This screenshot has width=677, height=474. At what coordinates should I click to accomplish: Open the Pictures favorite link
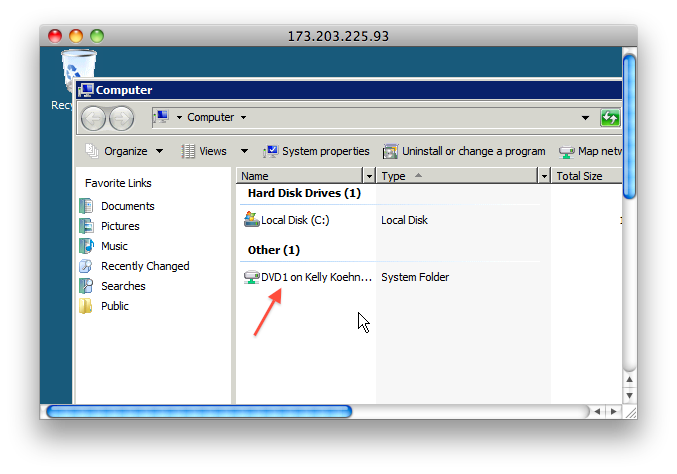click(x=120, y=226)
